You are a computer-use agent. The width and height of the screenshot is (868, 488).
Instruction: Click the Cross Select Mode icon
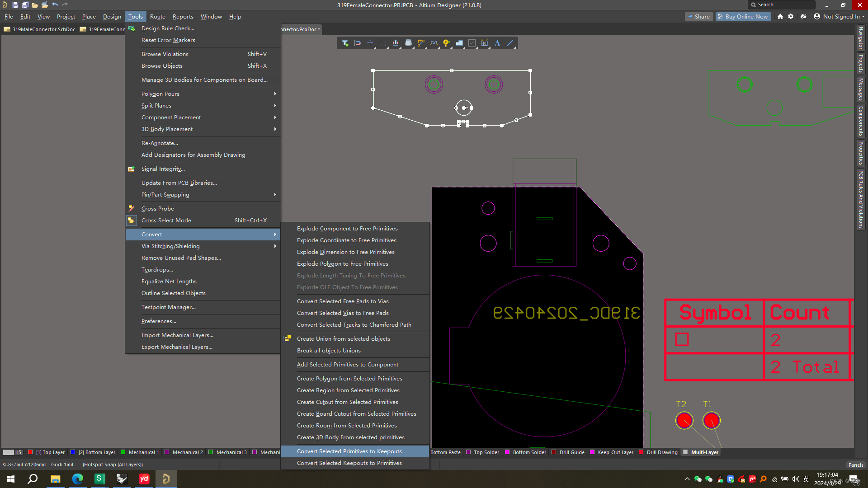click(132, 220)
